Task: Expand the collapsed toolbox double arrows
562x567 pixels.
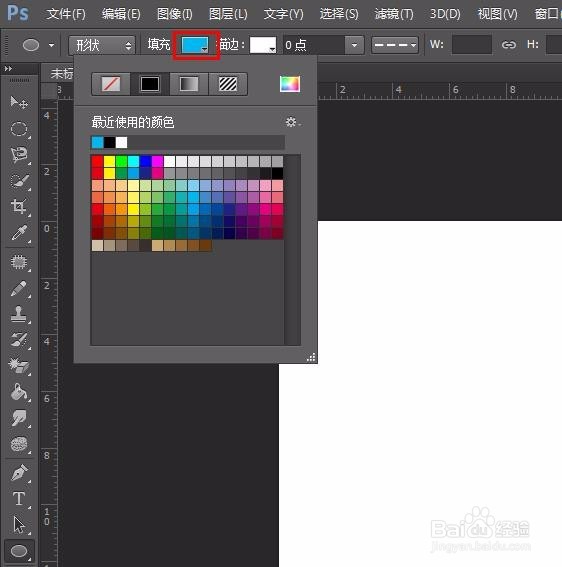Action: [8, 68]
